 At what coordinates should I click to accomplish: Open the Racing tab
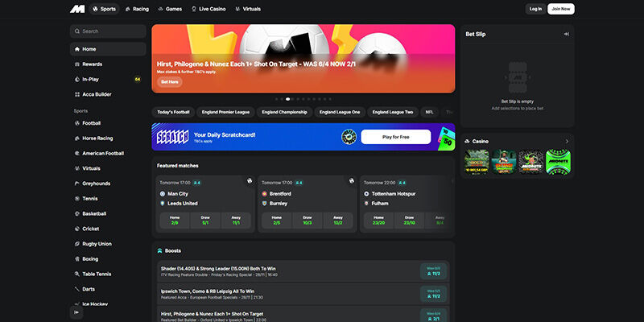[x=137, y=9]
